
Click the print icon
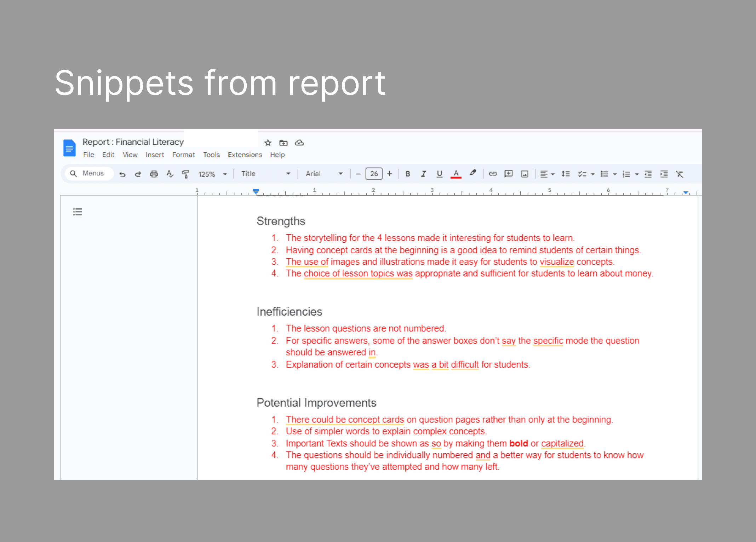click(x=154, y=174)
